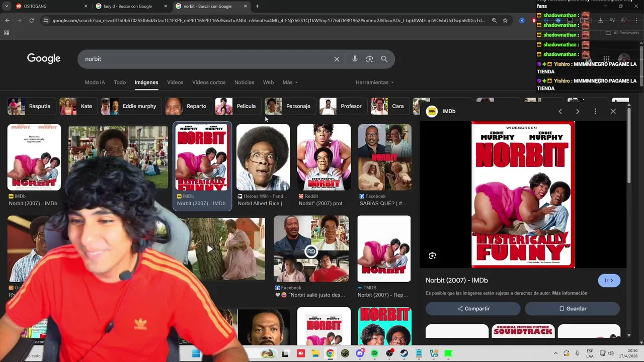
Task: Click the google.com address bar URL
Action: point(269,21)
